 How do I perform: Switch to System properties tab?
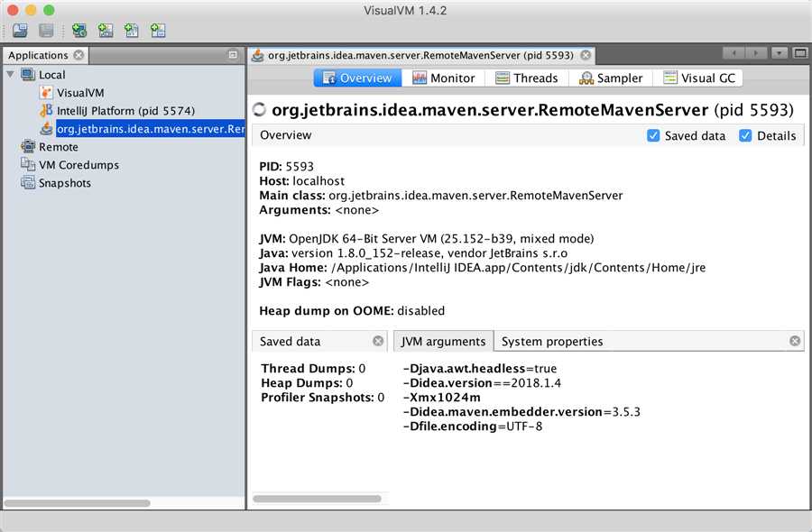point(552,342)
